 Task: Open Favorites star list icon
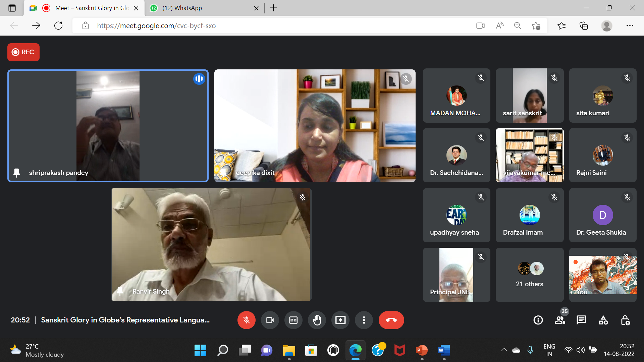coord(561,26)
